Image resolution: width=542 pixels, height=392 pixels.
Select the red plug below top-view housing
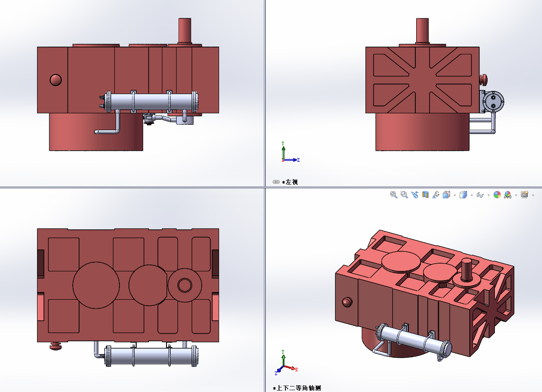[x=56, y=346]
